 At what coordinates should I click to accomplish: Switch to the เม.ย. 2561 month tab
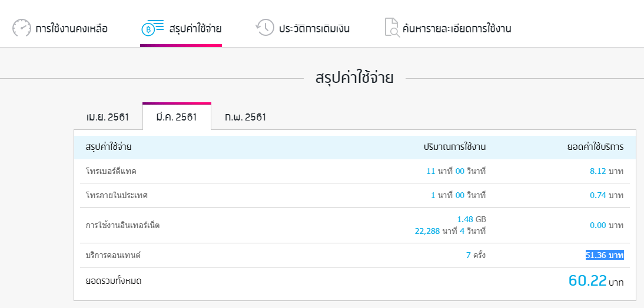[108, 117]
